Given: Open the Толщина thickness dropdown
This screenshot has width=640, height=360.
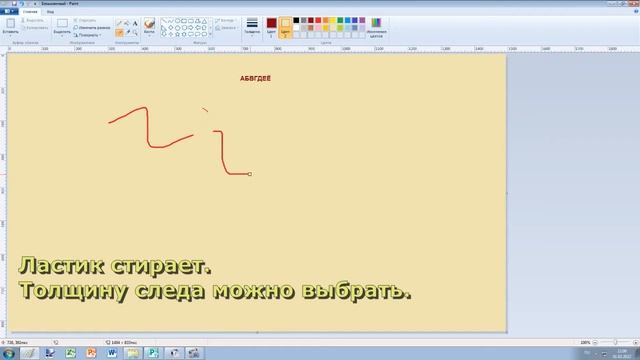Looking at the screenshot, I should tap(252, 27).
